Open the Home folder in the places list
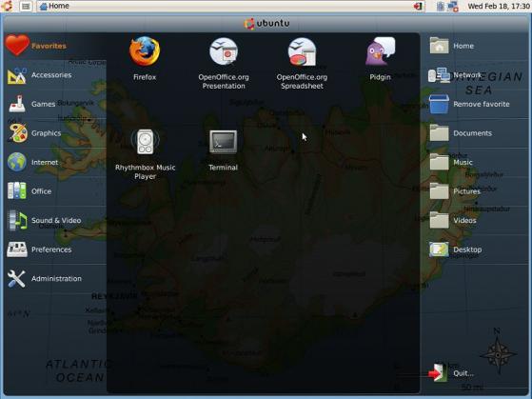 coord(452,46)
